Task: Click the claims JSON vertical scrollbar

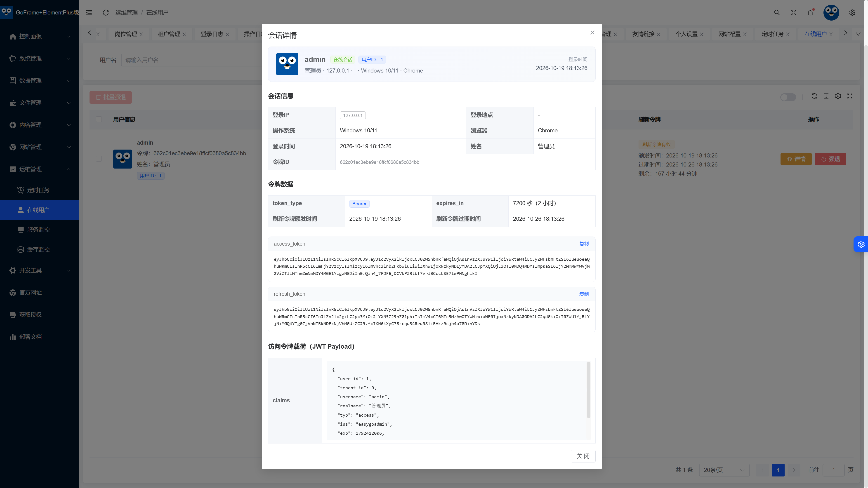Action: (x=589, y=390)
